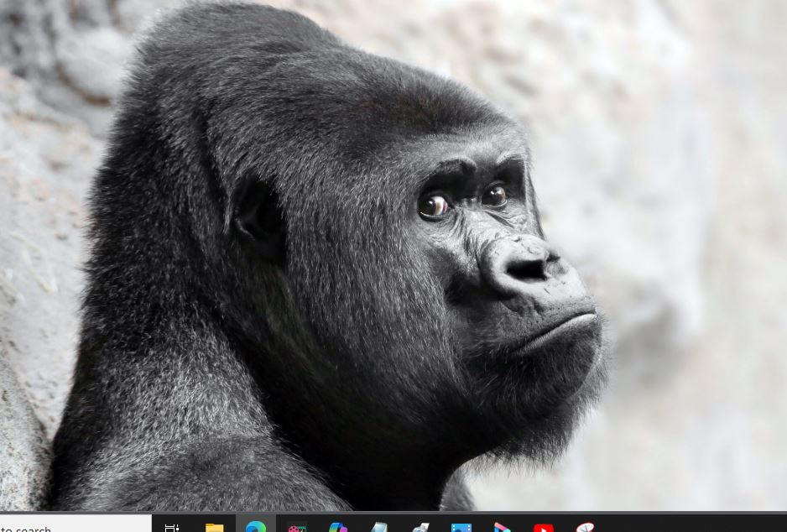Launch YouTube from the taskbar
The width and height of the screenshot is (787, 532).
tap(544, 527)
